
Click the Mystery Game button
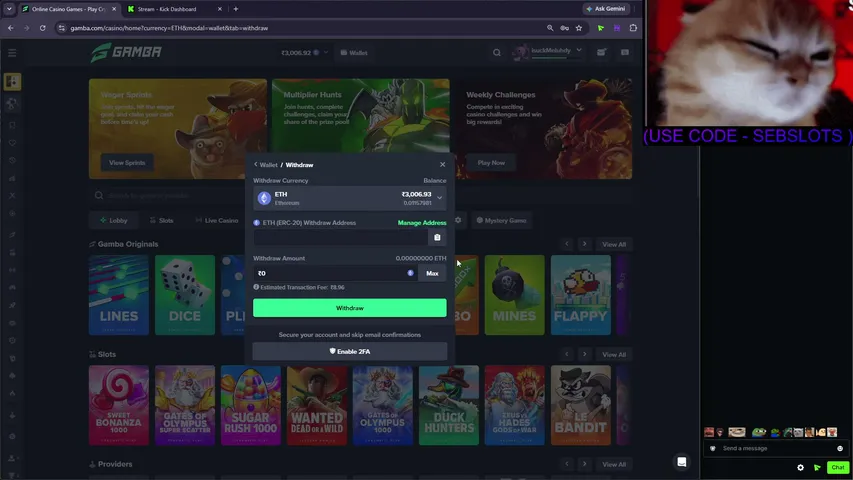click(501, 220)
